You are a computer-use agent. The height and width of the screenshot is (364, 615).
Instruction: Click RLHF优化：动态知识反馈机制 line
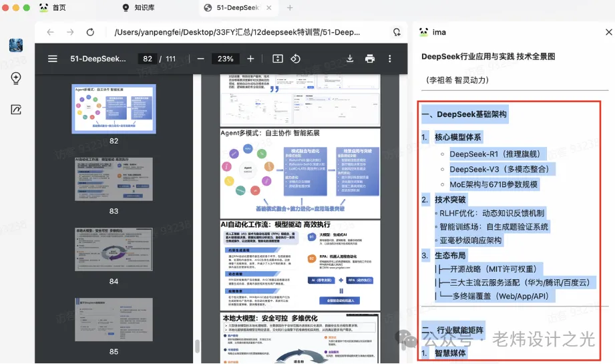(492, 213)
